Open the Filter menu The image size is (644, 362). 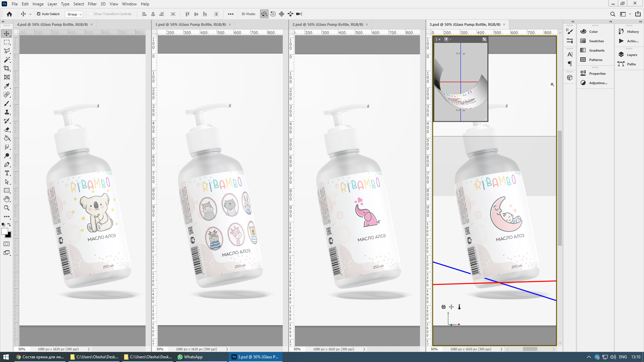[x=92, y=4]
